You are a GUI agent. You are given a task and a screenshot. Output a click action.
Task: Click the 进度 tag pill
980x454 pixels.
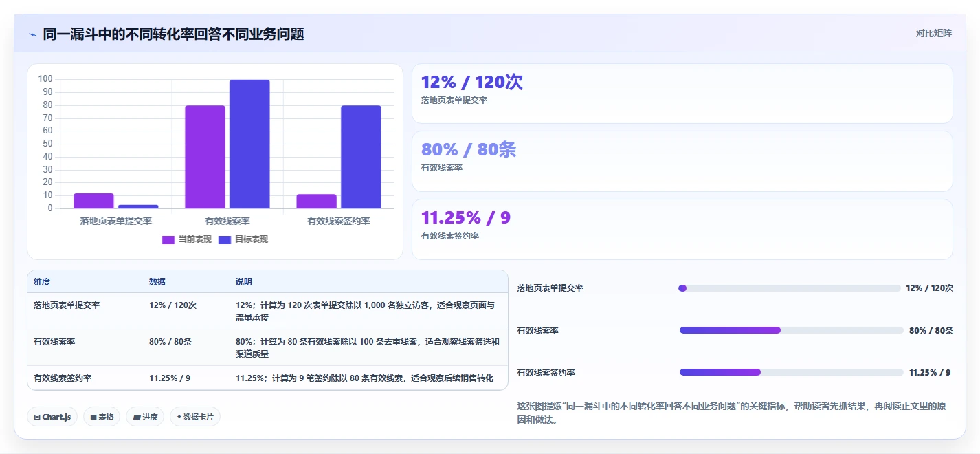click(145, 417)
